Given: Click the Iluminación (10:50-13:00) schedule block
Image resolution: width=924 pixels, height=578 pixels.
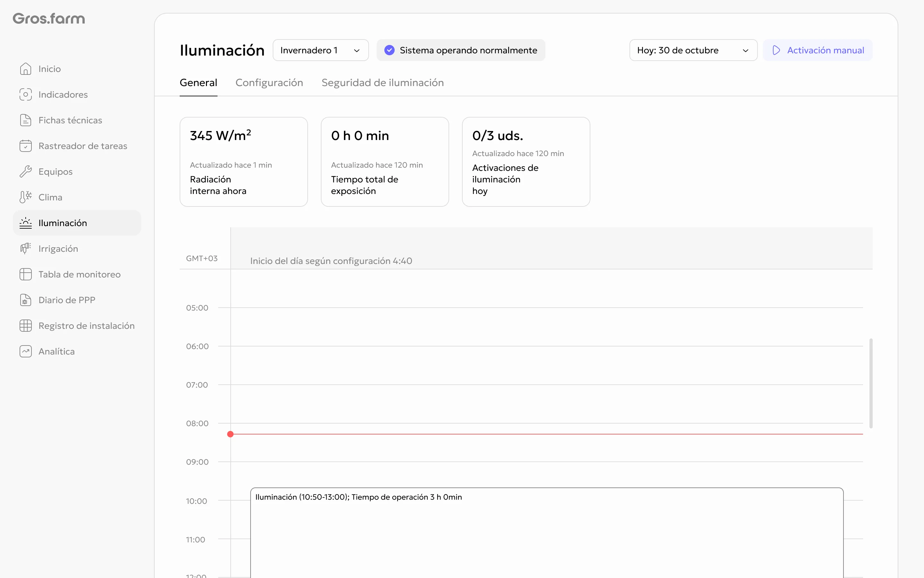Looking at the screenshot, I should 547,532.
